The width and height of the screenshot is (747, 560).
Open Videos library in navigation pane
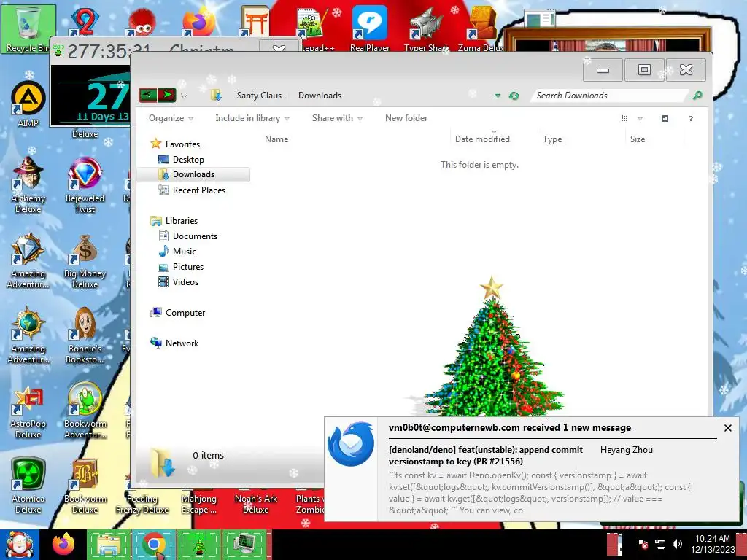coord(185,282)
